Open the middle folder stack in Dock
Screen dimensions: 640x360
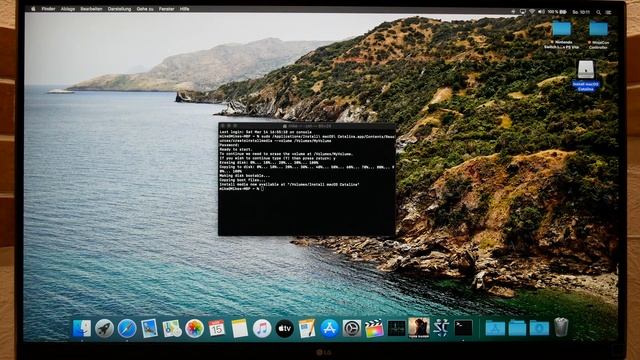(517, 328)
